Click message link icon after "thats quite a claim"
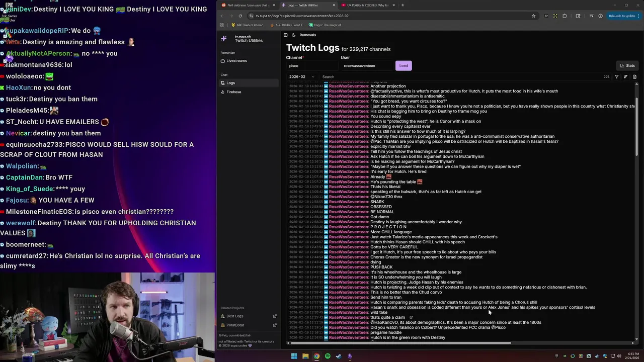This screenshot has width=644, height=362. (411, 317)
